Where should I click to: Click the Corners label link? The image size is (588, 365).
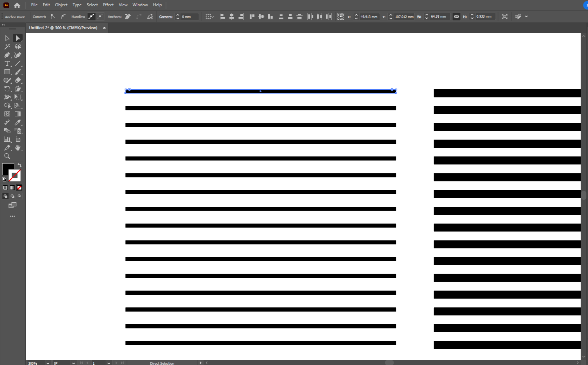pyautogui.click(x=166, y=17)
